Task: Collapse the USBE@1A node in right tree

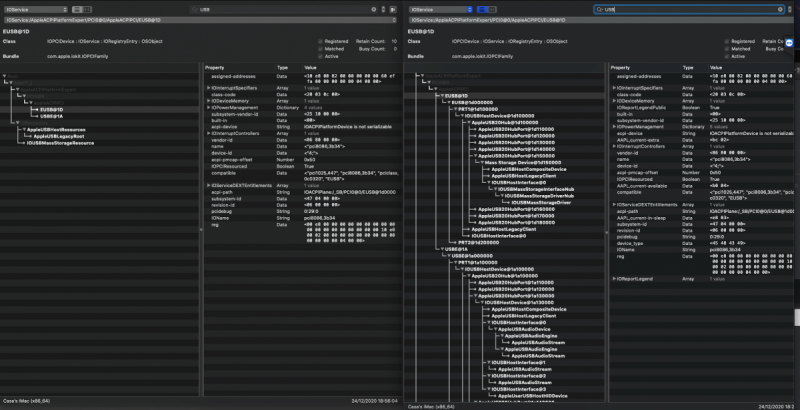Action: click(x=442, y=249)
